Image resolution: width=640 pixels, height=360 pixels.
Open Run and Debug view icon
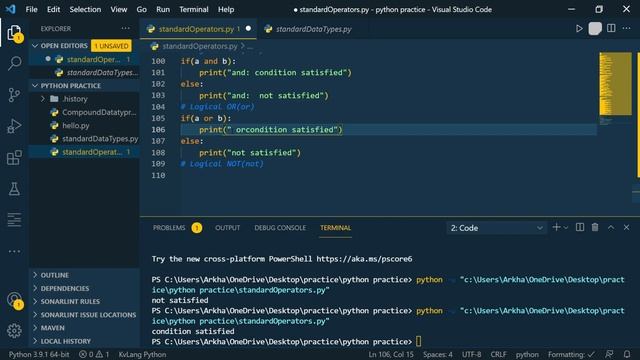pyautogui.click(x=14, y=126)
